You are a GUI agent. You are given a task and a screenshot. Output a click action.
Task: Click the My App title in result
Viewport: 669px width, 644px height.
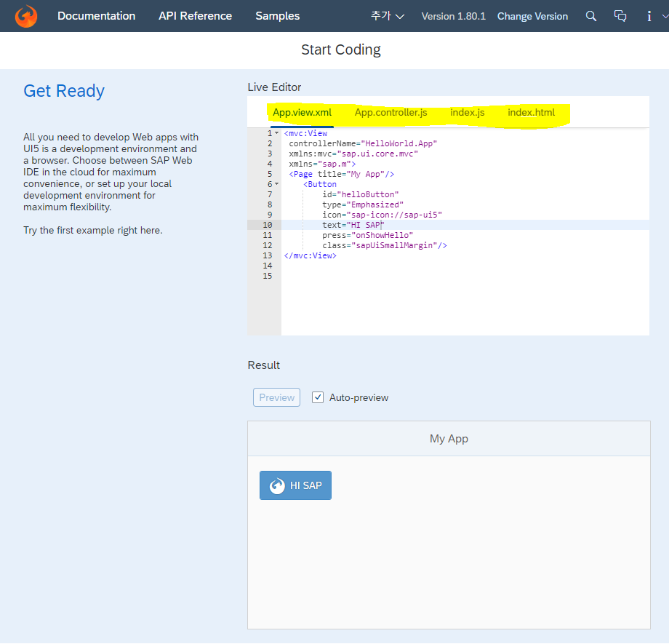click(x=449, y=439)
